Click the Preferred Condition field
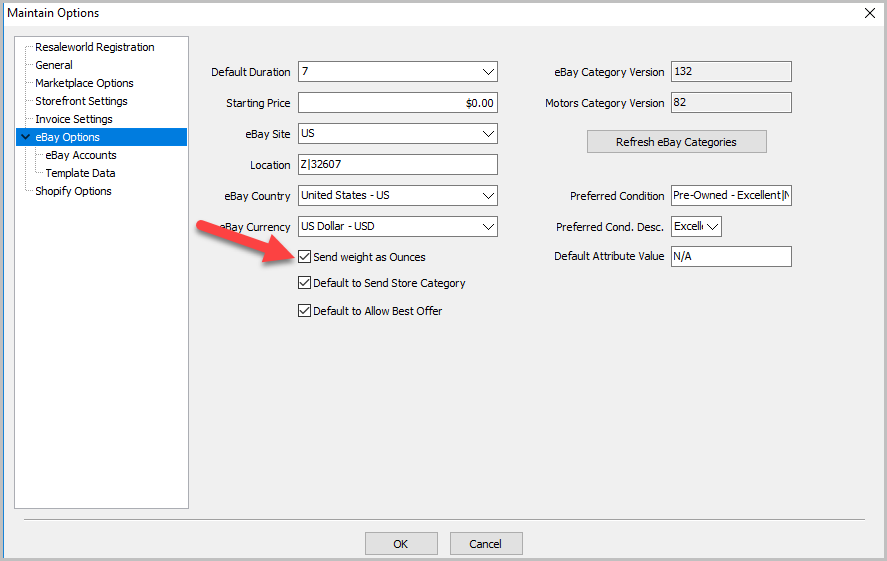The height and width of the screenshot is (561, 887). (731, 196)
